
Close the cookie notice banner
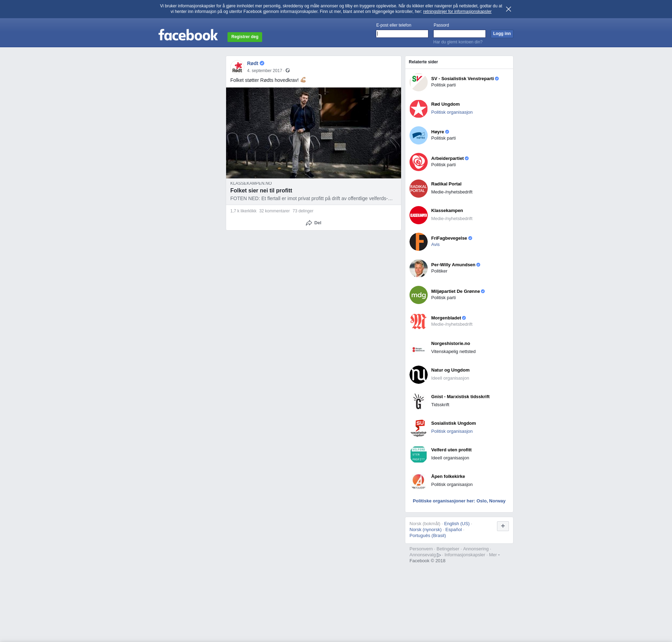coord(509,9)
